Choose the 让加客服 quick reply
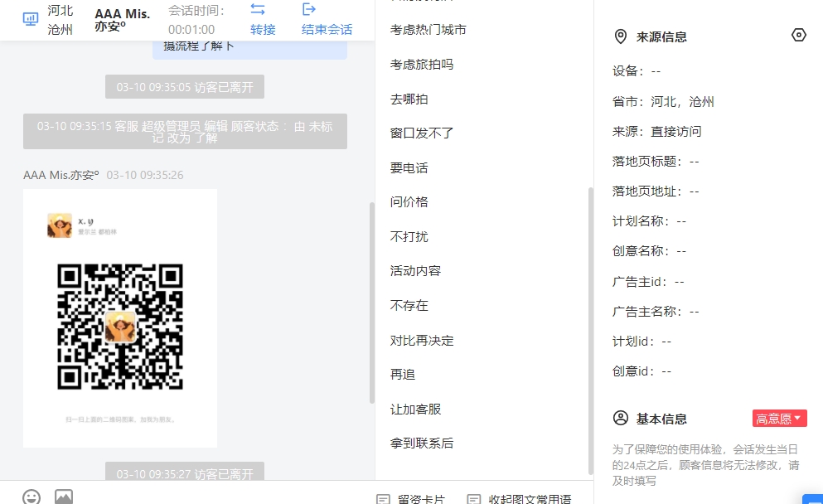The height and width of the screenshot is (504, 823). (x=416, y=409)
